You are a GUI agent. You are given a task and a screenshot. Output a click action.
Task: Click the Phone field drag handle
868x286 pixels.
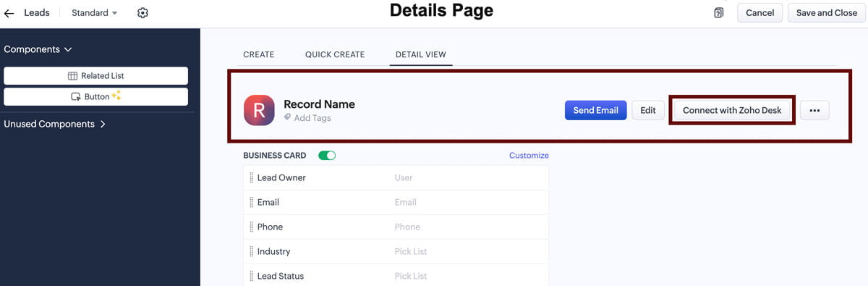(251, 227)
